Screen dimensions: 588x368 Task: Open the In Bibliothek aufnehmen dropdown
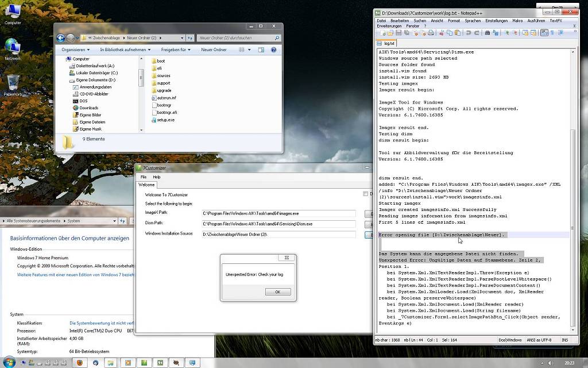(x=125, y=49)
